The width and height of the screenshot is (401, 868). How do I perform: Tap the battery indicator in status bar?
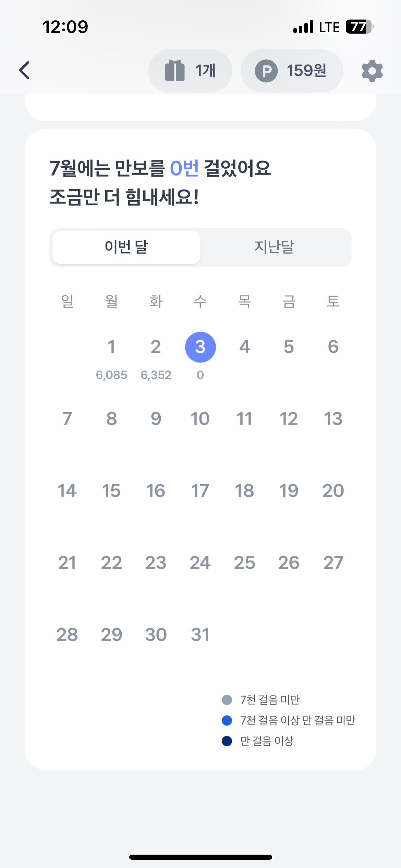click(359, 27)
